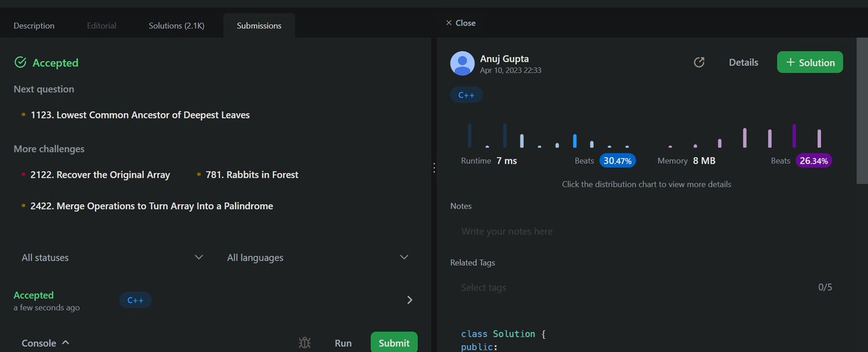The image size is (868, 352).
Task: Click Anuj Gupta's profile avatar
Action: (462, 64)
